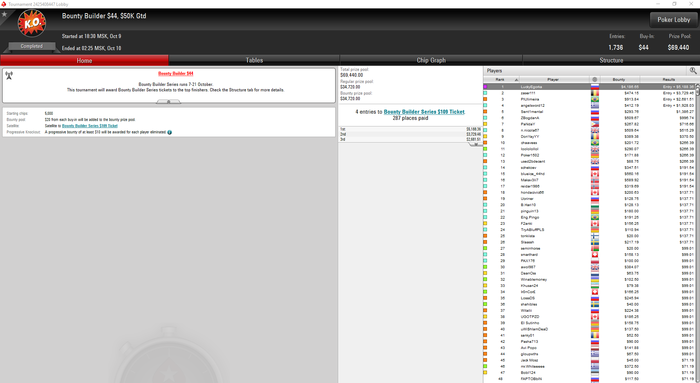The height and width of the screenshot is (383, 700).
Task: Select player Poker1502 at rank 12
Action: (530, 155)
